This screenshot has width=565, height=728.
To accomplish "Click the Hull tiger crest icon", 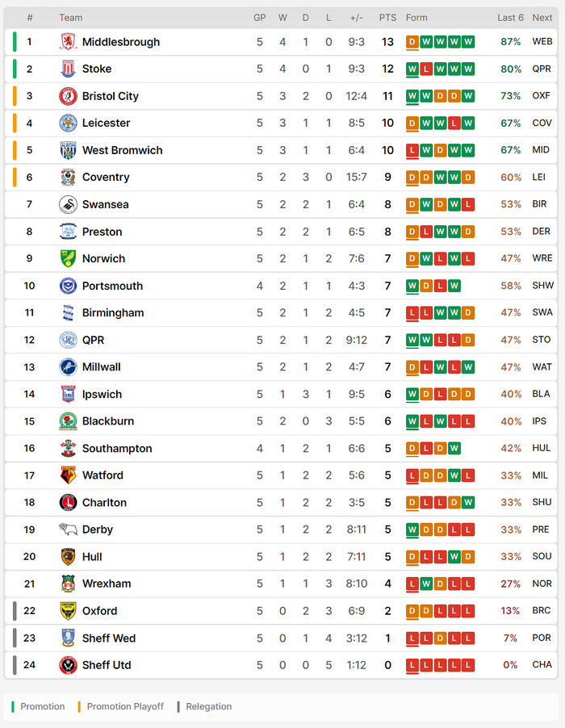I will [68, 557].
